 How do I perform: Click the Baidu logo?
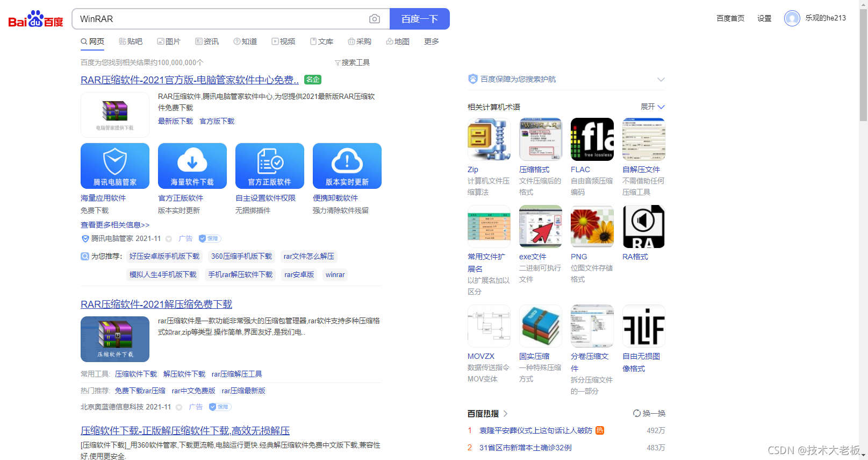tap(35, 19)
